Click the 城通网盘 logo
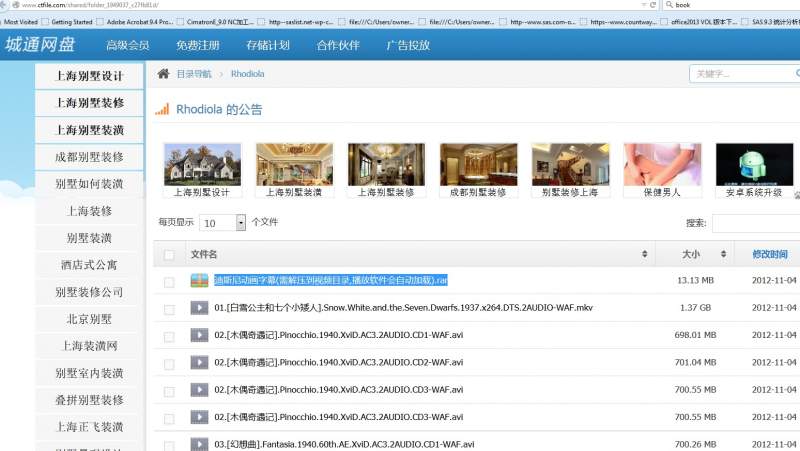Viewport: 800px width, 451px height. coord(40,45)
